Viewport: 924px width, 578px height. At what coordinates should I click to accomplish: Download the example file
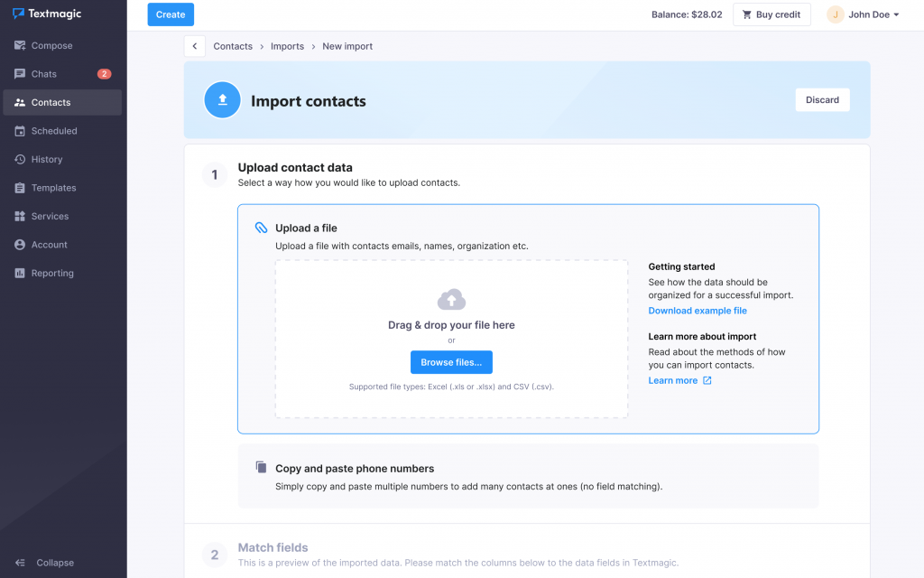698,311
